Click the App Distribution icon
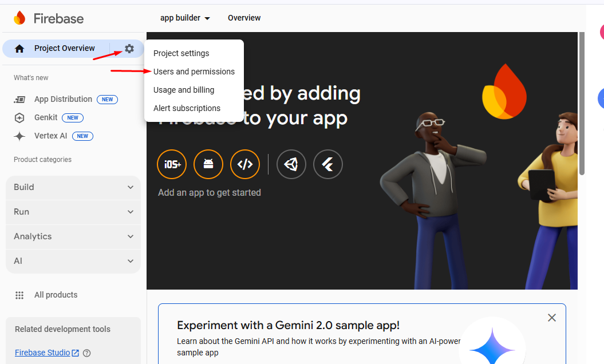The width and height of the screenshot is (604, 364). tap(19, 100)
